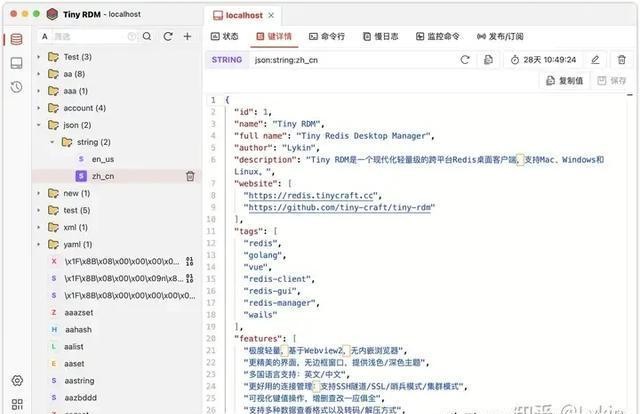Open the 监控命令 tab
The image size is (640, 414).
[x=438, y=36]
